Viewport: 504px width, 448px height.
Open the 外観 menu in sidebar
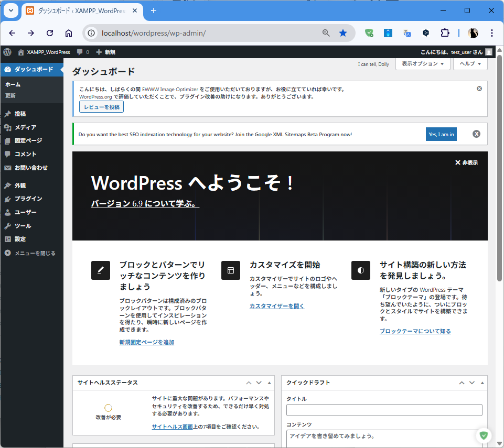pos(20,185)
